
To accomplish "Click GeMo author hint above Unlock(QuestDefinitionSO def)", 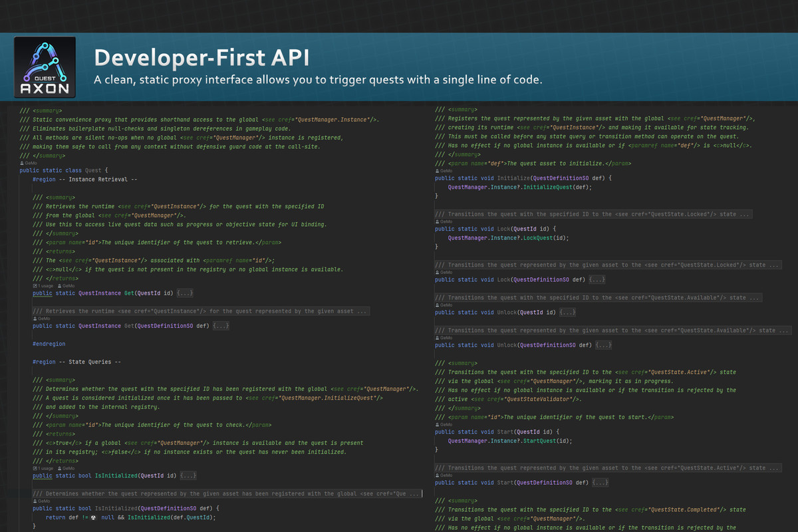I will point(444,338).
